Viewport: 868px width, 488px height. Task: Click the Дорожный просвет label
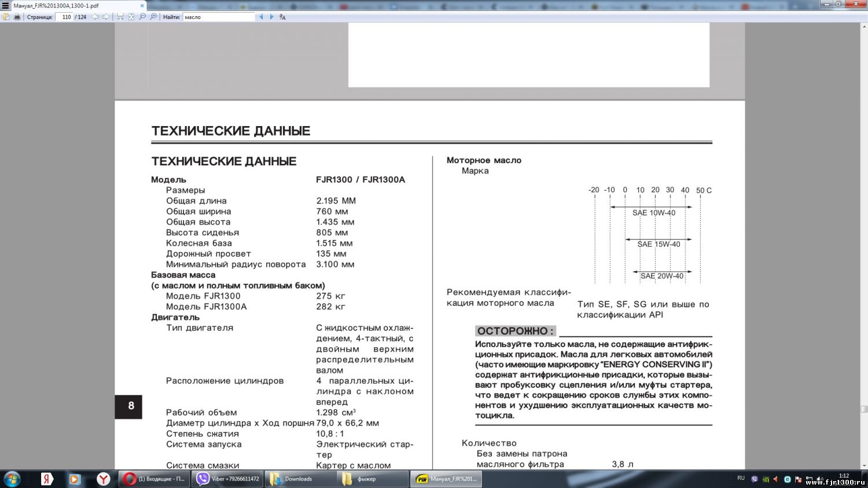point(208,254)
